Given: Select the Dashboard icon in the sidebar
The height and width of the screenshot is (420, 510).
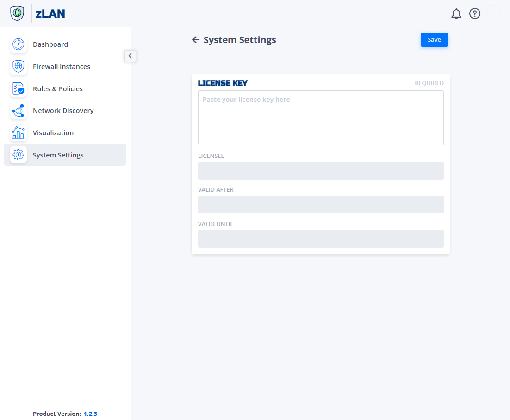Looking at the screenshot, I should 18,44.
